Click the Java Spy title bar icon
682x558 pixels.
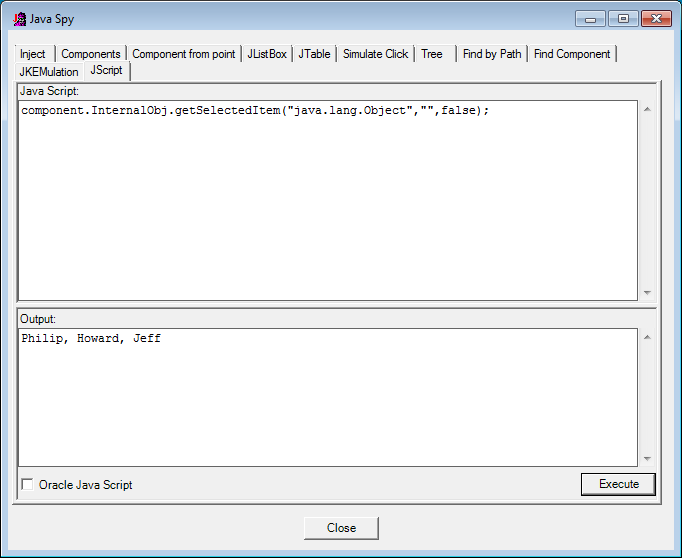click(x=19, y=18)
